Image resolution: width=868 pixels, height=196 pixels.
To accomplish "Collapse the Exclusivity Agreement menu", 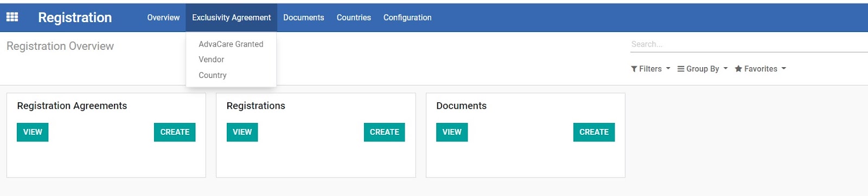I will click(231, 17).
